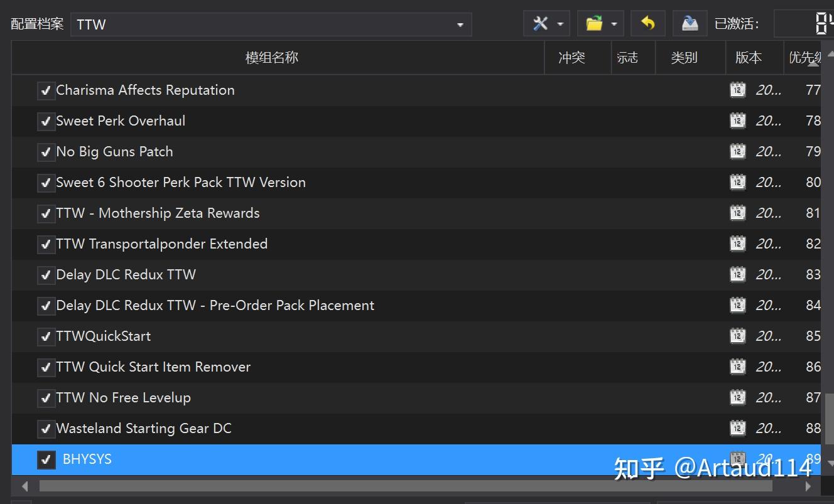Click calendar icon in Quick Start Item Remover row
This screenshot has height=504, width=834.
[738, 367]
